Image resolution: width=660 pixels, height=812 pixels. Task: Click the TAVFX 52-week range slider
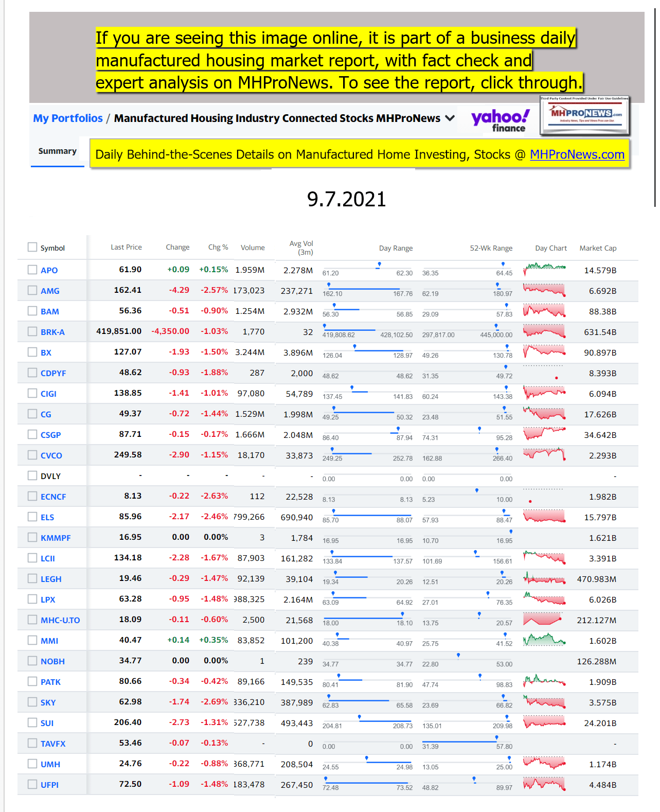[467, 741]
